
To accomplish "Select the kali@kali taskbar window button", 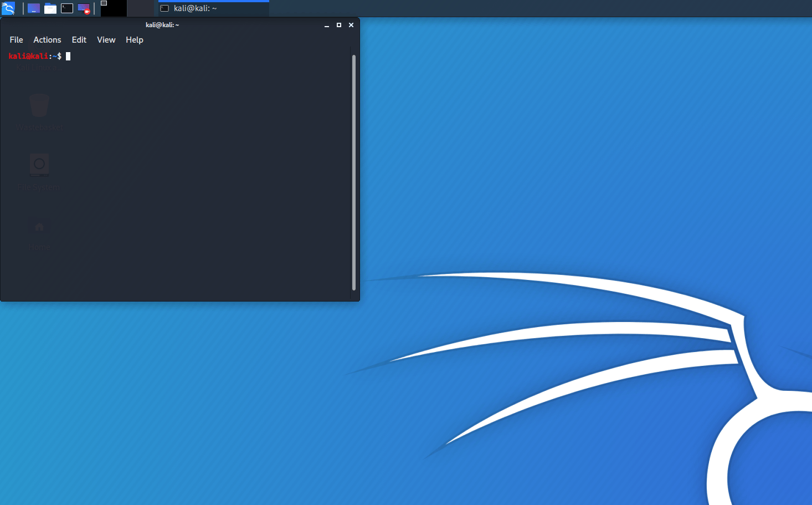I will coord(213,8).
